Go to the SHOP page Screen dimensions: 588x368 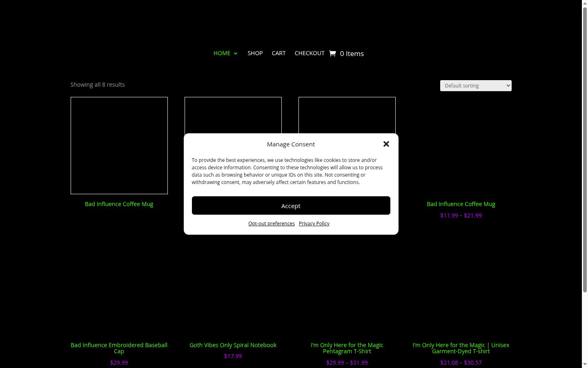(x=255, y=53)
